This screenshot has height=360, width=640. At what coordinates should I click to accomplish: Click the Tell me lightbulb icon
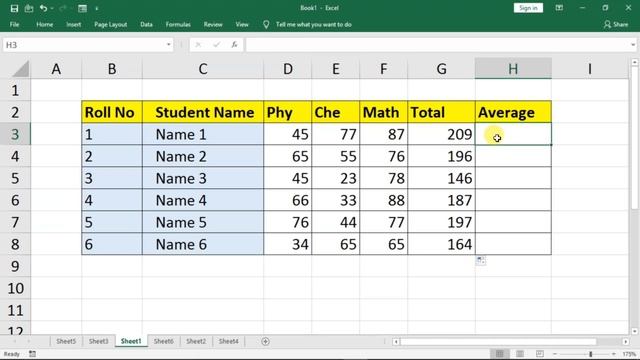(x=266, y=25)
